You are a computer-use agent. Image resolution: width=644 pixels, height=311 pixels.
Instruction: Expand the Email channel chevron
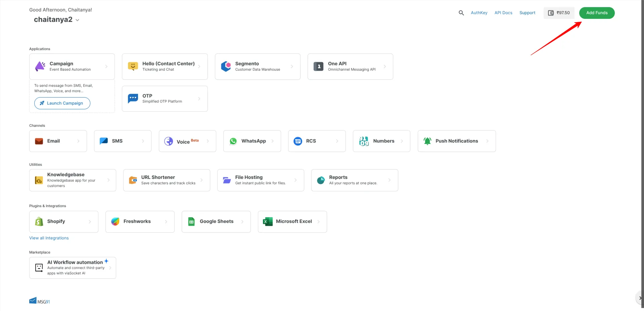[79, 141]
